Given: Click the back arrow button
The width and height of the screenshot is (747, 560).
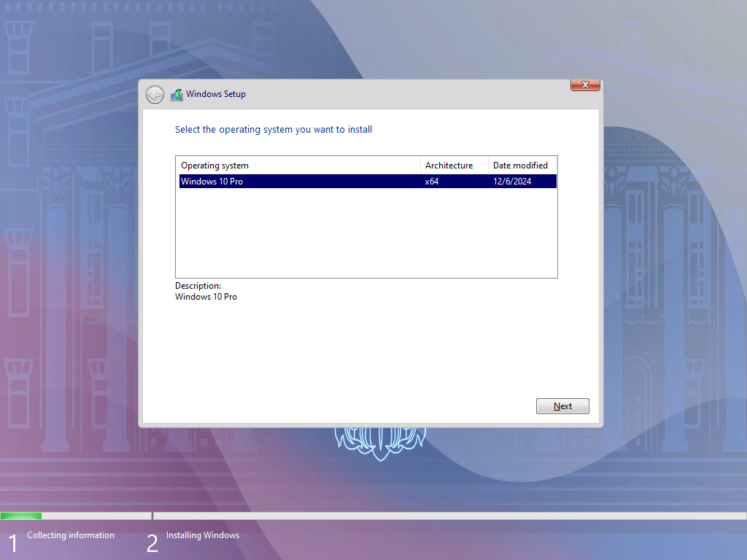Looking at the screenshot, I should click(x=155, y=95).
